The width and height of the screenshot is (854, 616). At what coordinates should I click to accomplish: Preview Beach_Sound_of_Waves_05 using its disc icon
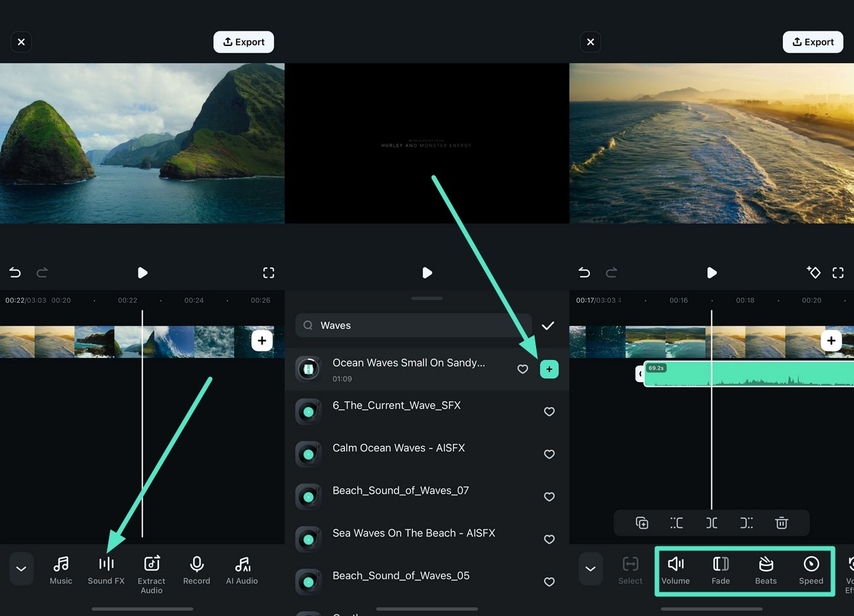[308, 582]
